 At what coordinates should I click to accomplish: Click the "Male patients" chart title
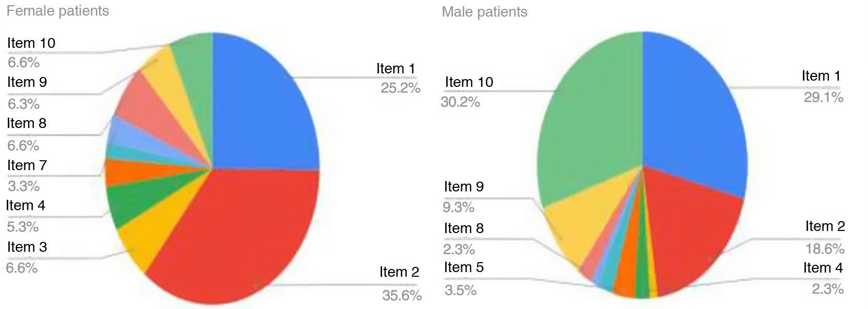484,12
